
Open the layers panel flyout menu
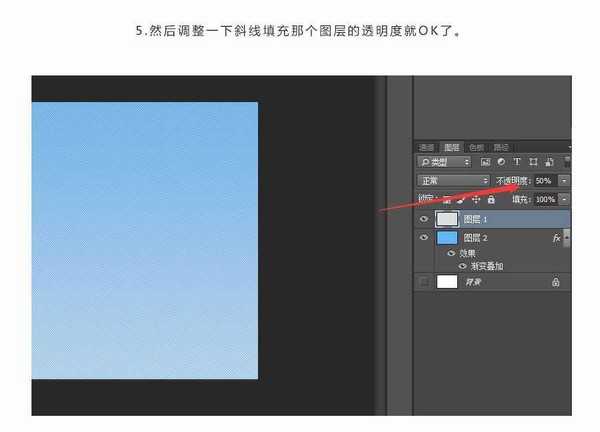[x=569, y=147]
